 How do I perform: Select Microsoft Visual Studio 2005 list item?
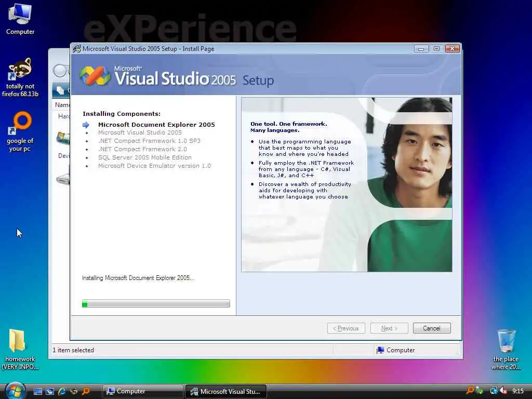[x=140, y=132]
